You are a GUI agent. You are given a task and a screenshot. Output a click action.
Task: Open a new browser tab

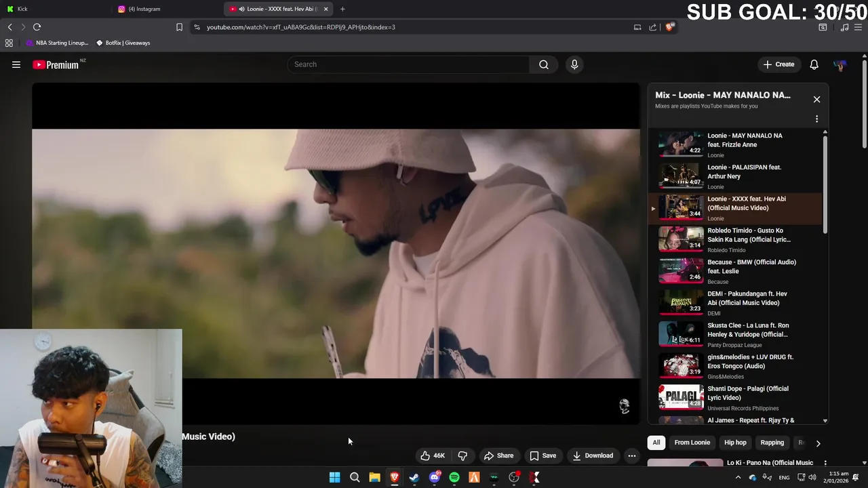pyautogui.click(x=342, y=9)
